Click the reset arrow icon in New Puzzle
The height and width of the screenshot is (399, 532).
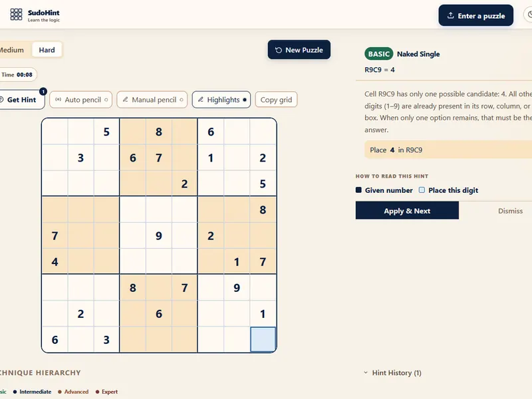point(279,50)
